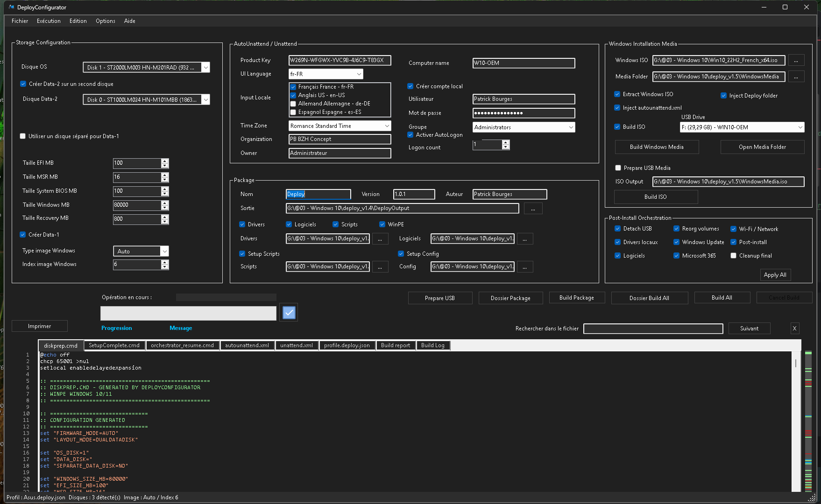Click Prepare USB button
Viewport: 821px width, 504px height.
(x=440, y=298)
